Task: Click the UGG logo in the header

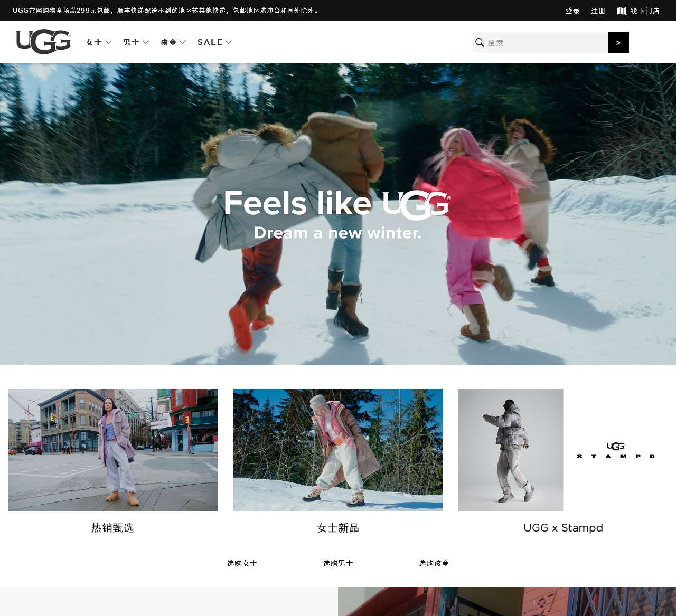Action: [x=43, y=42]
